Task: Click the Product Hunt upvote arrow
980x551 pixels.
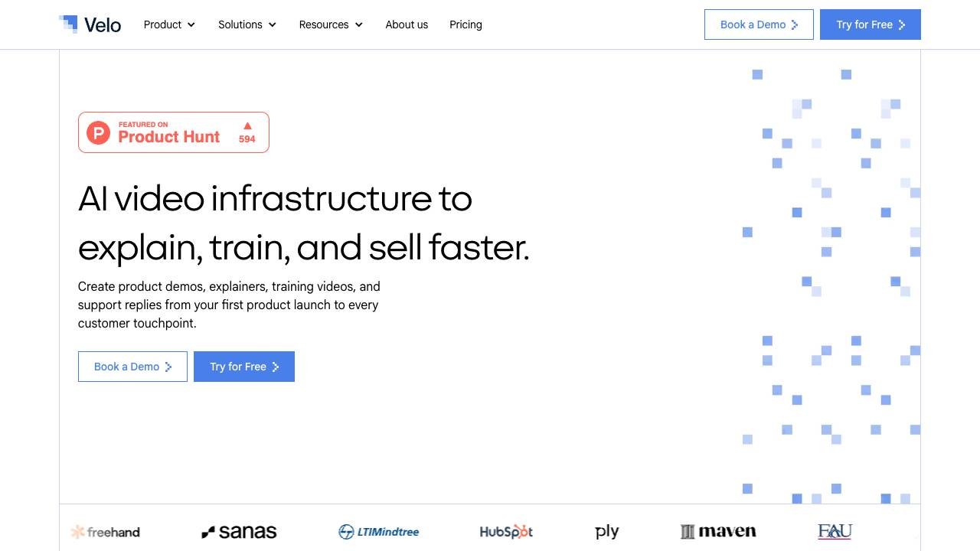Action: pyautogui.click(x=247, y=126)
